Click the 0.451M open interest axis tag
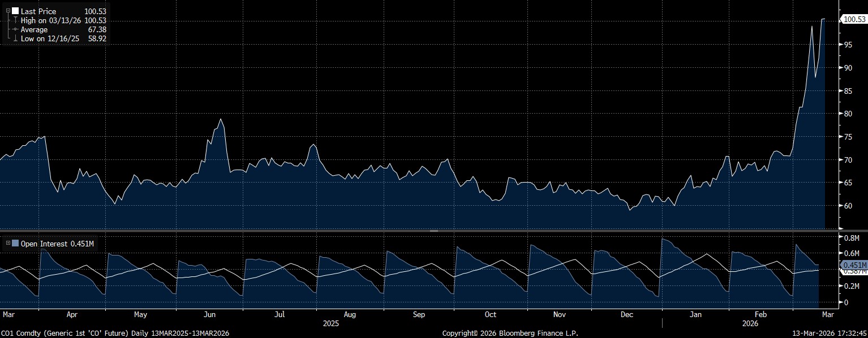 pyautogui.click(x=854, y=265)
